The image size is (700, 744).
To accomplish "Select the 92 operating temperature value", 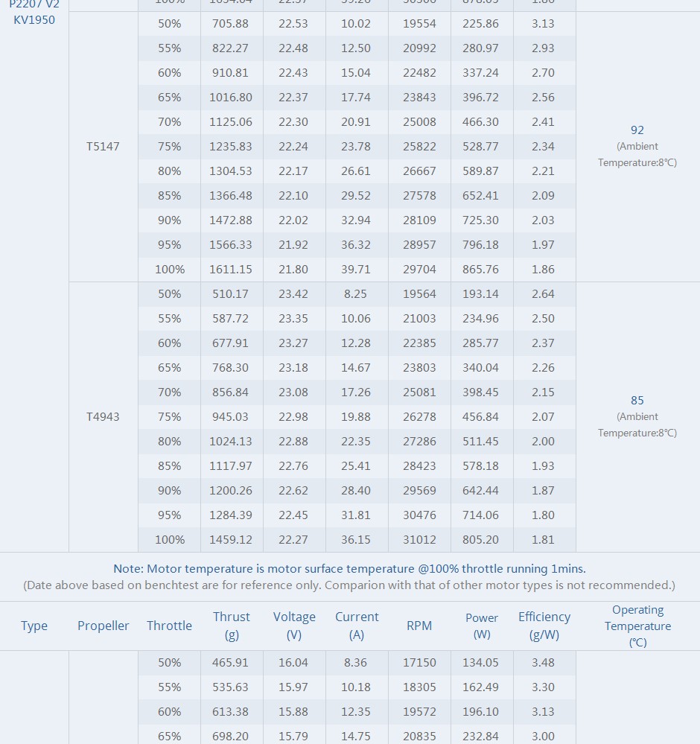I will point(637,130).
